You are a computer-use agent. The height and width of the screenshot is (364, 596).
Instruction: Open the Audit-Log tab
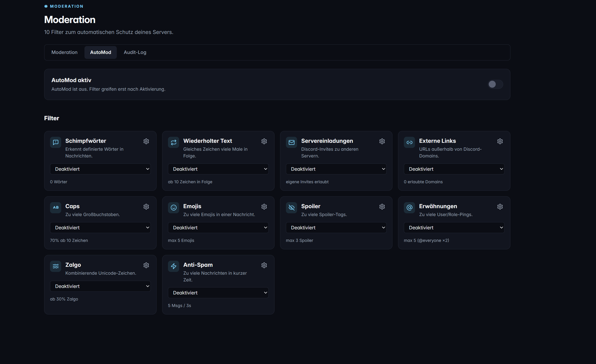click(135, 52)
